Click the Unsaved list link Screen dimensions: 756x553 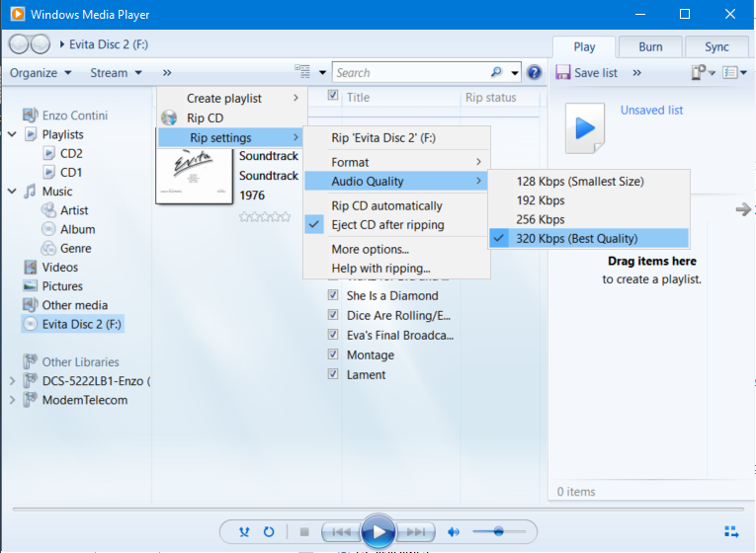(651, 111)
